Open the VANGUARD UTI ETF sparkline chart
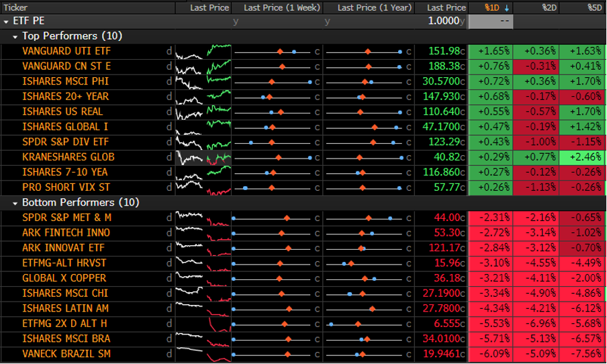Image resolution: width=607 pixels, height=364 pixels. point(203,52)
